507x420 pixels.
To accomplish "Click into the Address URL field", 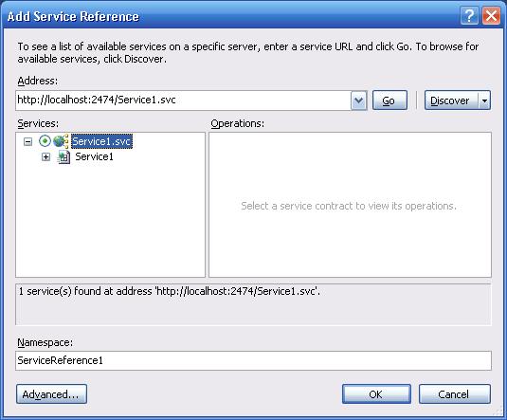I will click(183, 100).
